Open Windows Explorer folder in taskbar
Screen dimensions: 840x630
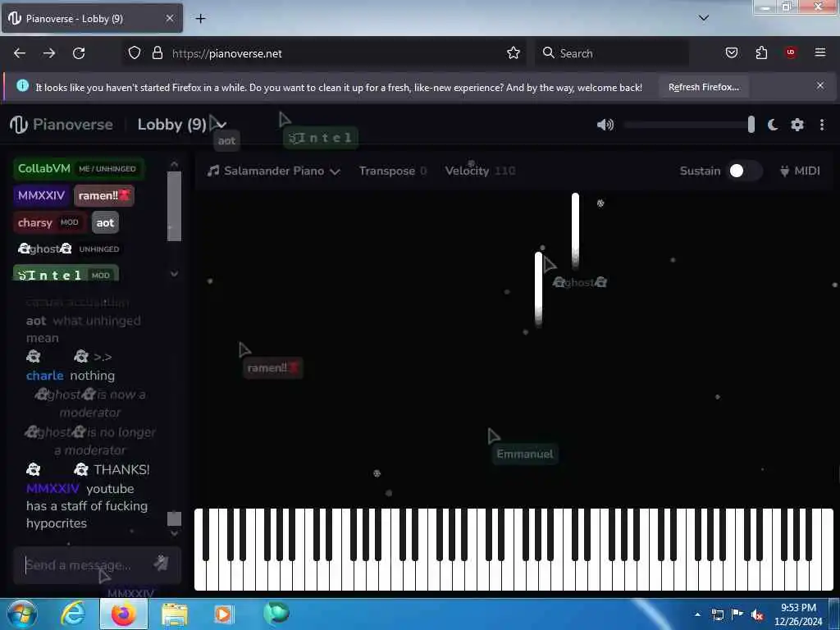(x=175, y=614)
